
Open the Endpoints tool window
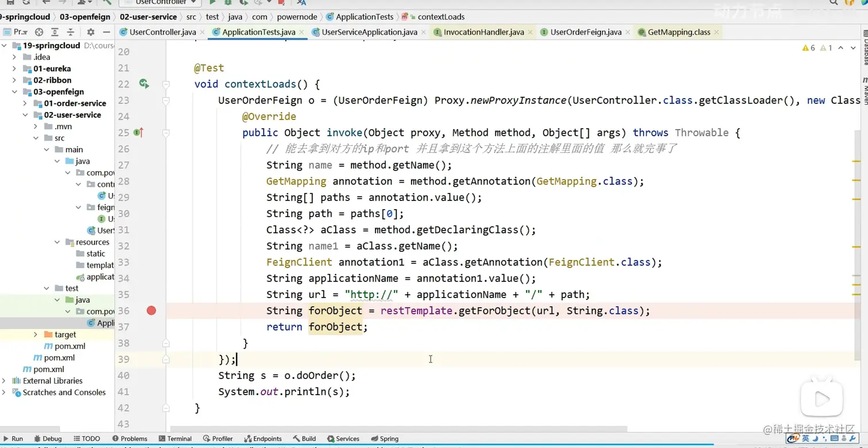click(263, 438)
